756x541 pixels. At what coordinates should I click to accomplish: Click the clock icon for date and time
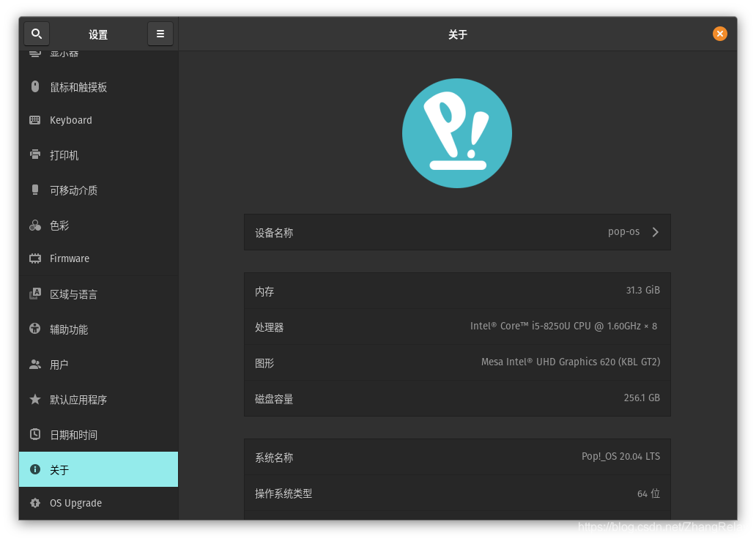tap(35, 434)
